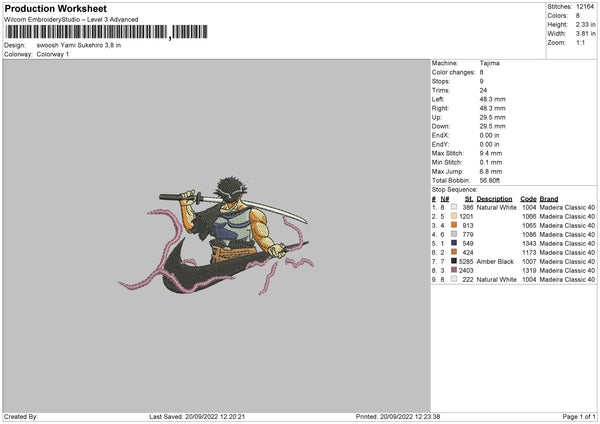Click the Natural White swatch in row 1

[x=454, y=207]
